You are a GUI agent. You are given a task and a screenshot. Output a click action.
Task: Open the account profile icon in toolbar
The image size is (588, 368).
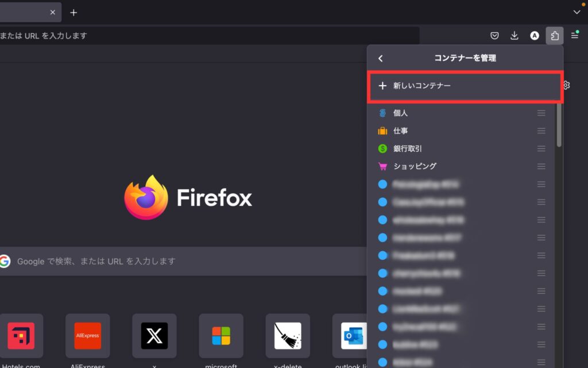point(534,35)
